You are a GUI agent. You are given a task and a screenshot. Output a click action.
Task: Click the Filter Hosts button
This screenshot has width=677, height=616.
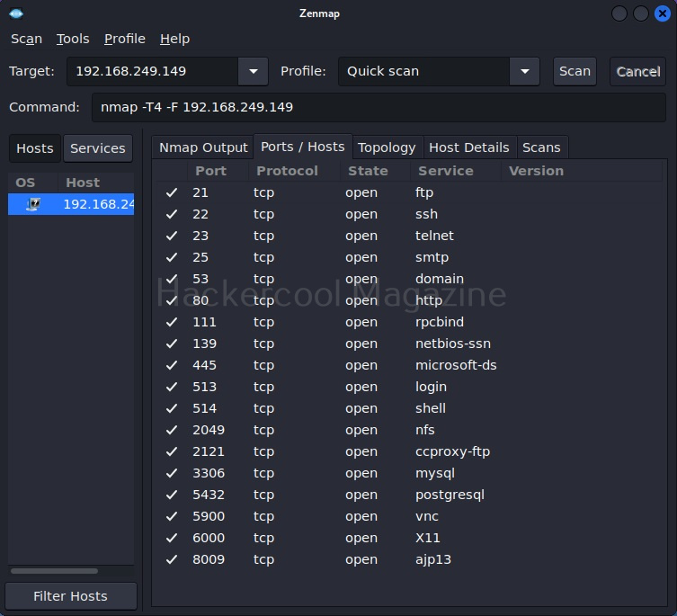click(71, 596)
